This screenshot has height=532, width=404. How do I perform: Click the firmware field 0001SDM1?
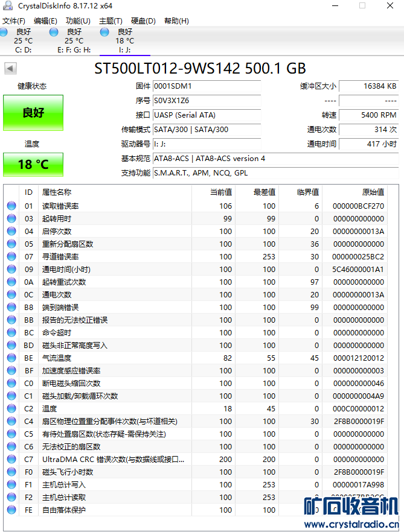click(207, 86)
